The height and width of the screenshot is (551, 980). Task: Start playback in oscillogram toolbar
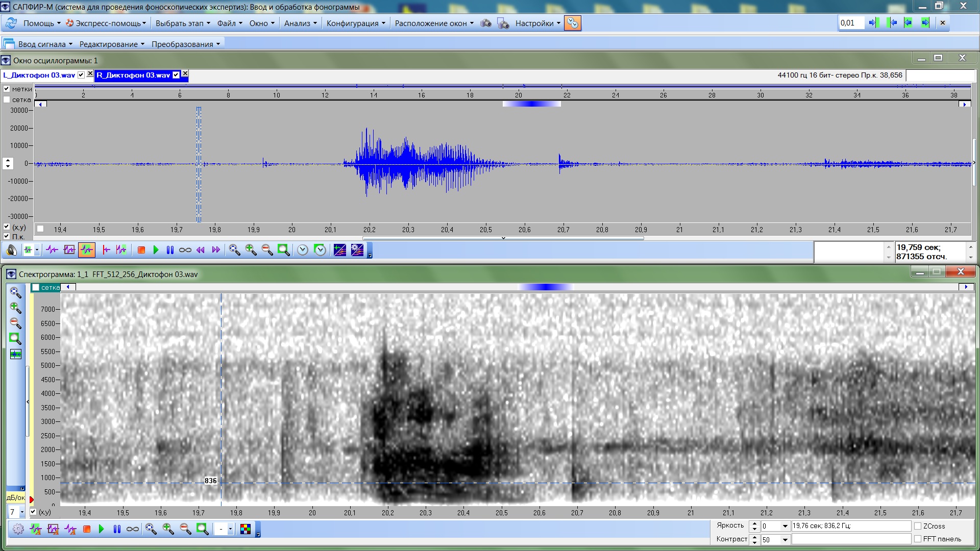(156, 250)
